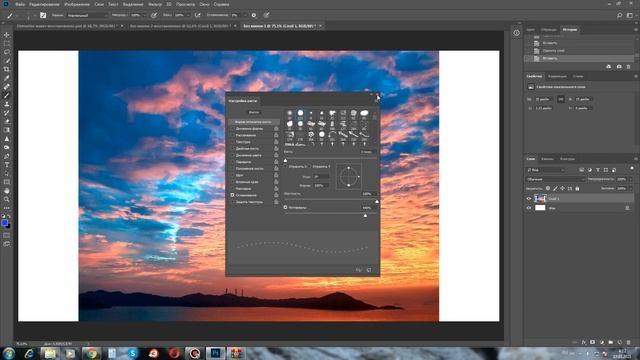640x360 pixels.
Task: Open the Фильтр menu
Action: (x=155, y=4)
